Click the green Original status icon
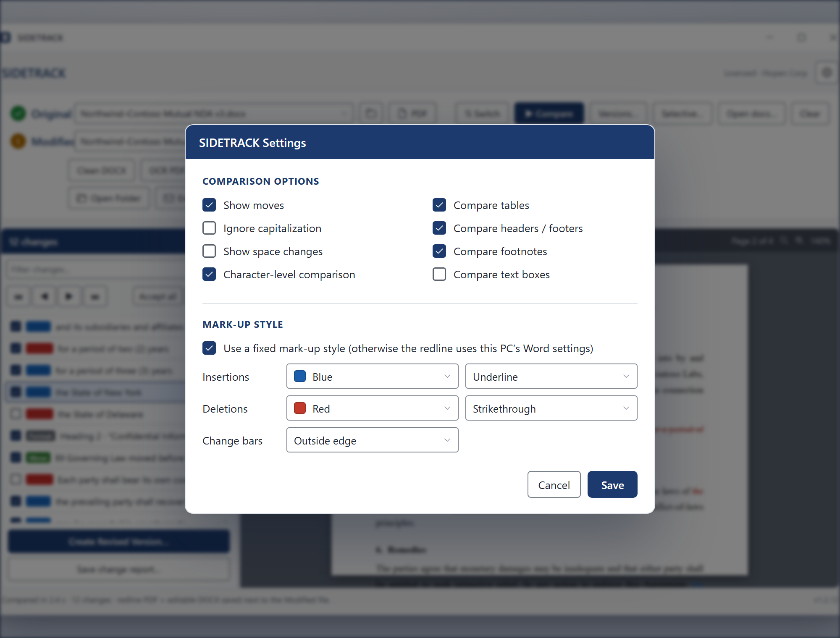Screen dimensions: 840x638 click(x=18, y=113)
